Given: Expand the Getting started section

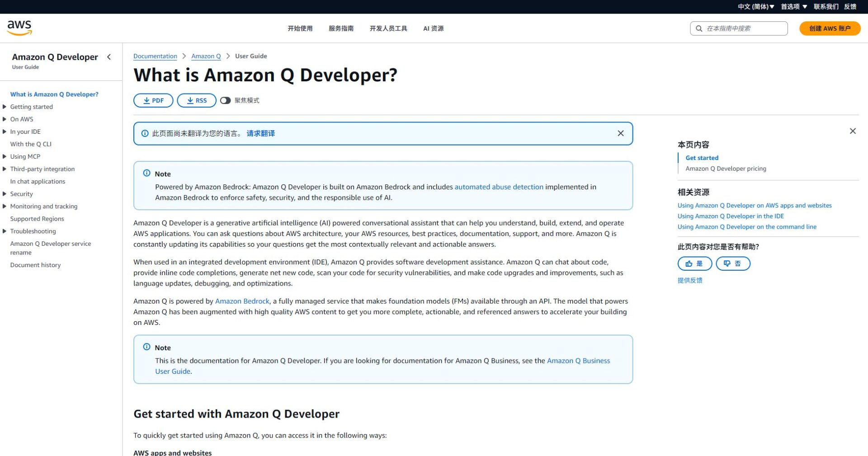Looking at the screenshot, I should coord(5,107).
